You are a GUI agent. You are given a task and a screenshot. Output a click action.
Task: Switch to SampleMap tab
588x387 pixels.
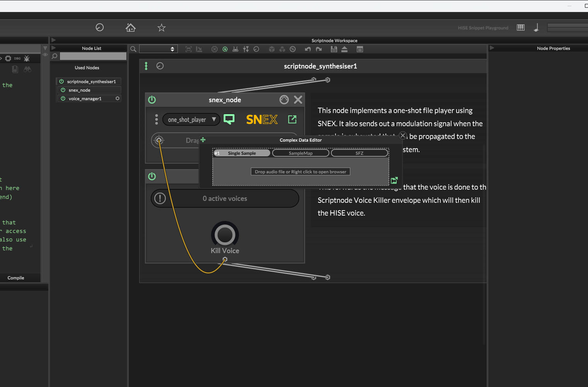pyautogui.click(x=301, y=153)
